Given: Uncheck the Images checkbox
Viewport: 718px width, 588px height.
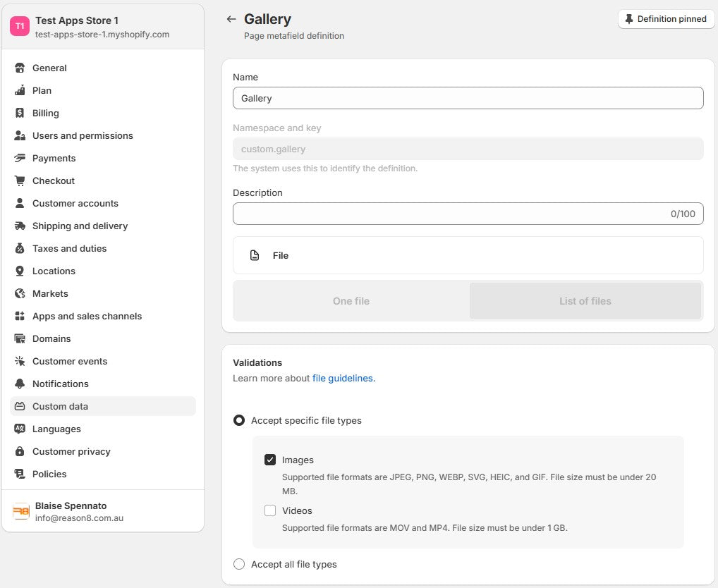Looking at the screenshot, I should 270,460.
